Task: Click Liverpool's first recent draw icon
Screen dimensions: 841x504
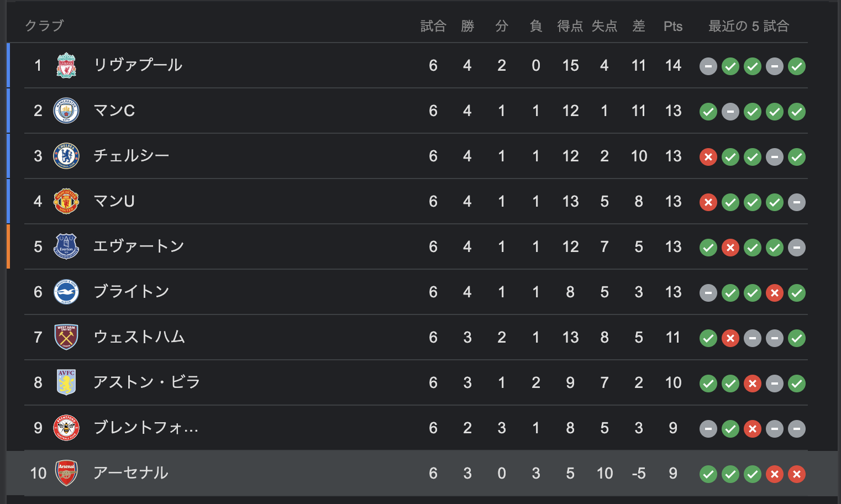Action: point(708,66)
